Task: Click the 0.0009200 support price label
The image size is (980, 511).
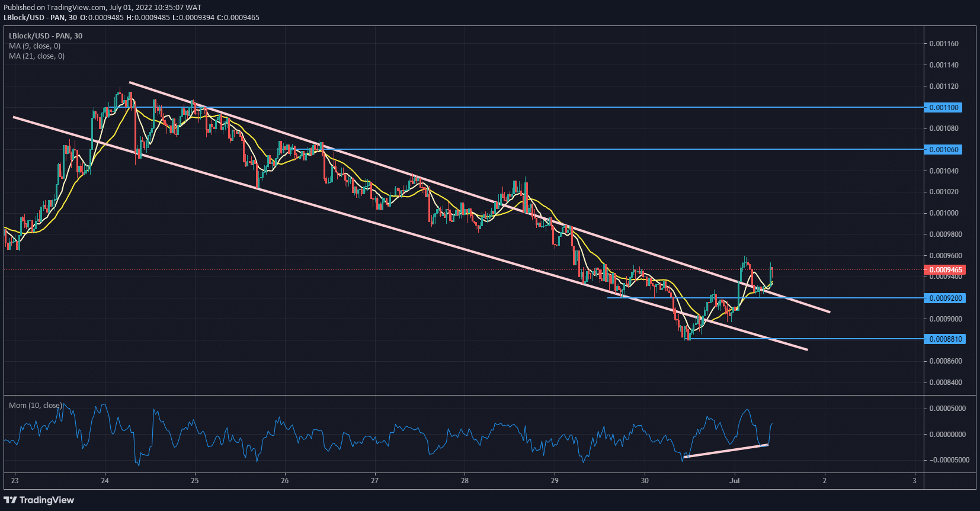Action: 946,298
